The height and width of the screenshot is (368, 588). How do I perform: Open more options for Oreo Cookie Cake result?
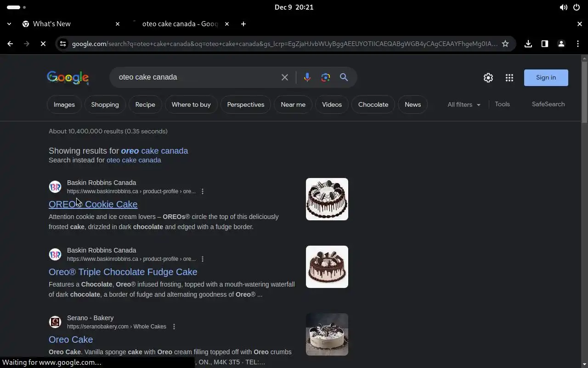(203, 191)
